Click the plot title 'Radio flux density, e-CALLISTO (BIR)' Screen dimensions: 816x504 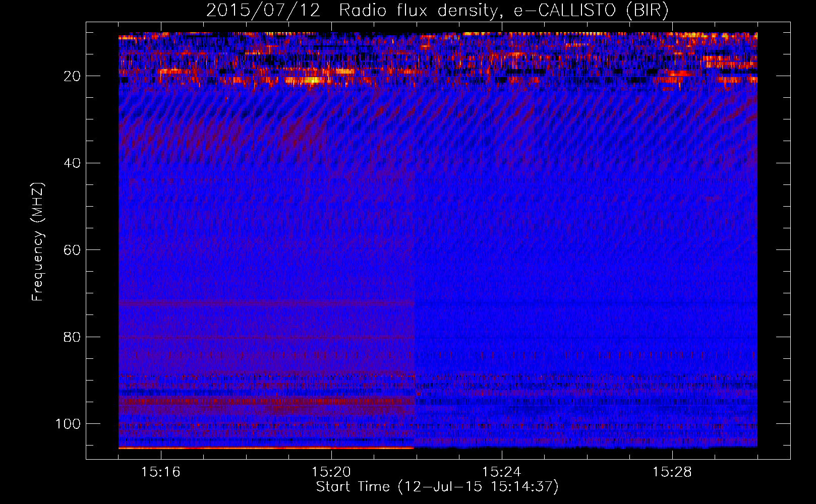click(504, 10)
